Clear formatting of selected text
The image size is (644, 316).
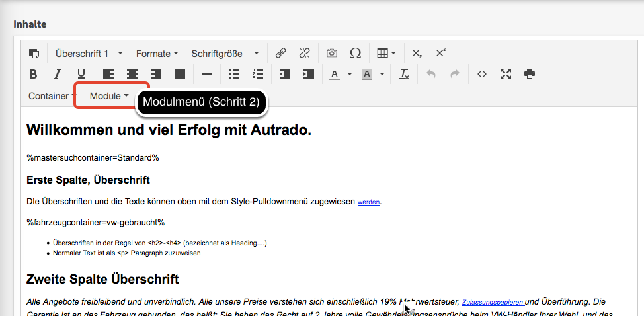tap(404, 74)
